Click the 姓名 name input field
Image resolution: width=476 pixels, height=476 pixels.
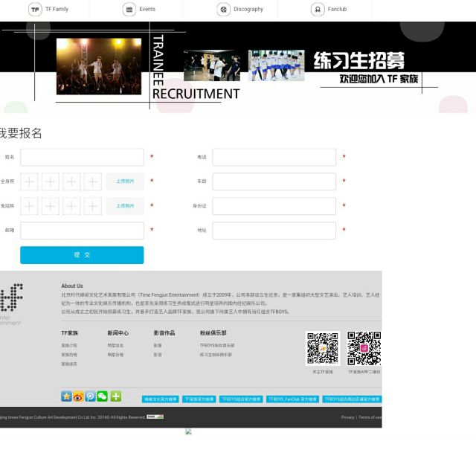point(82,157)
